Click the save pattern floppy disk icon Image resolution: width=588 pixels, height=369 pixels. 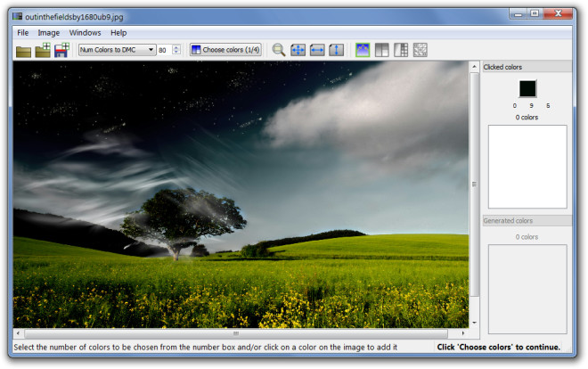tap(61, 50)
